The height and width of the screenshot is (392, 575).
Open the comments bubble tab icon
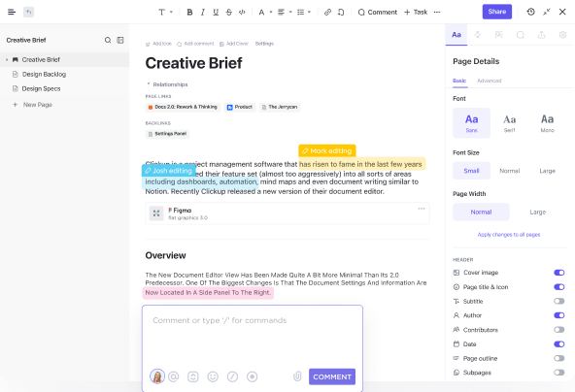point(520,35)
